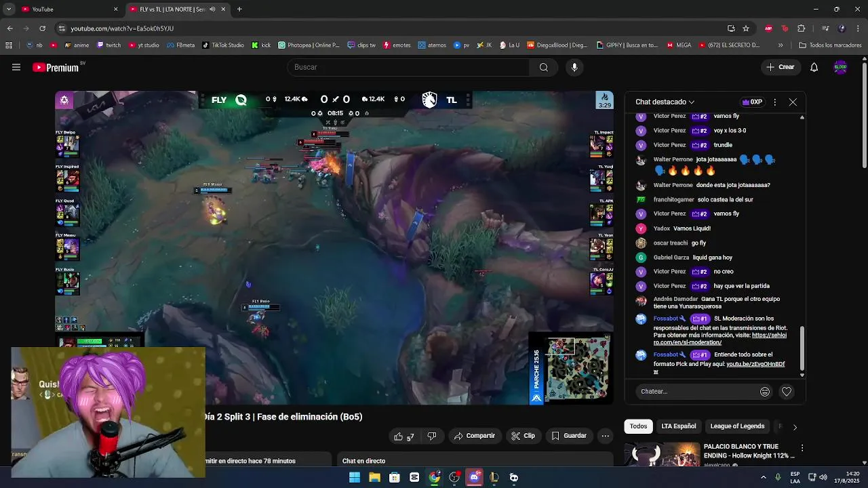This screenshot has width=868, height=488.
Task: Click the Guardar save button
Action: pos(569,436)
